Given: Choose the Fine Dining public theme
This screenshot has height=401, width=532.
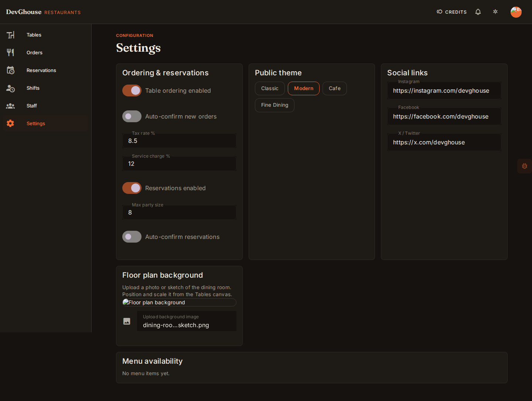Looking at the screenshot, I should tap(274, 105).
